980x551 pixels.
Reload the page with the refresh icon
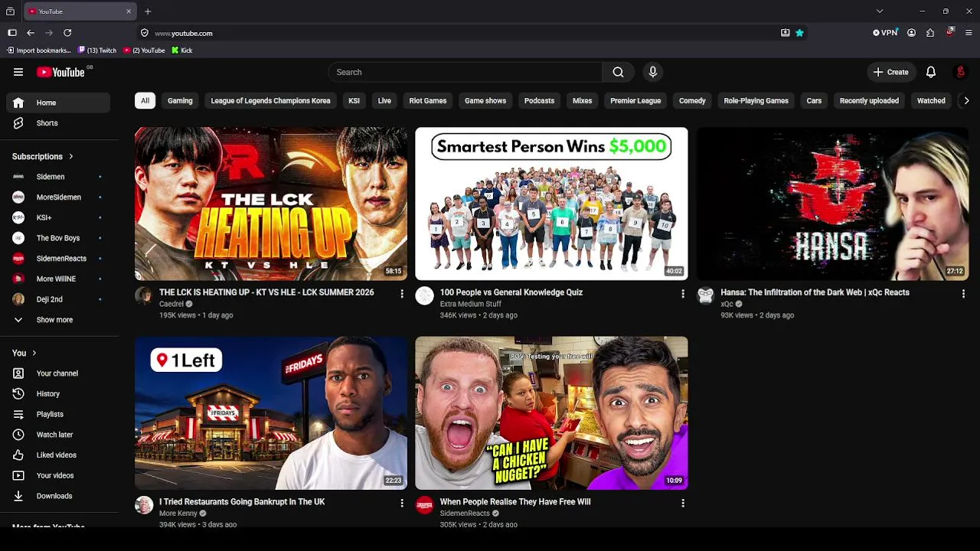click(x=67, y=33)
